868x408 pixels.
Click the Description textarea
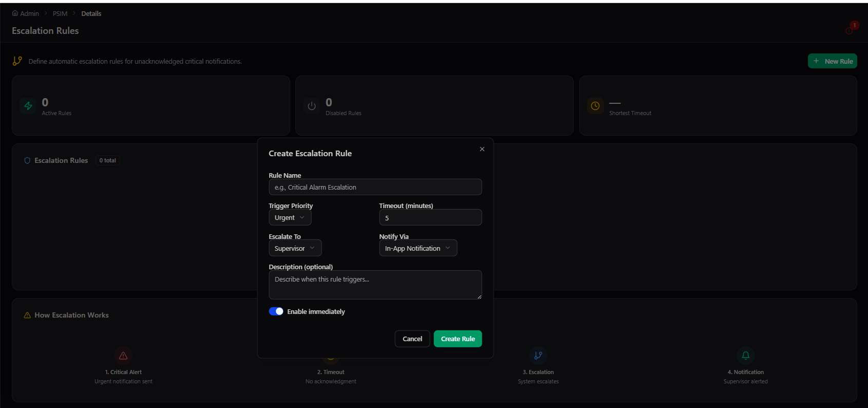click(x=375, y=285)
